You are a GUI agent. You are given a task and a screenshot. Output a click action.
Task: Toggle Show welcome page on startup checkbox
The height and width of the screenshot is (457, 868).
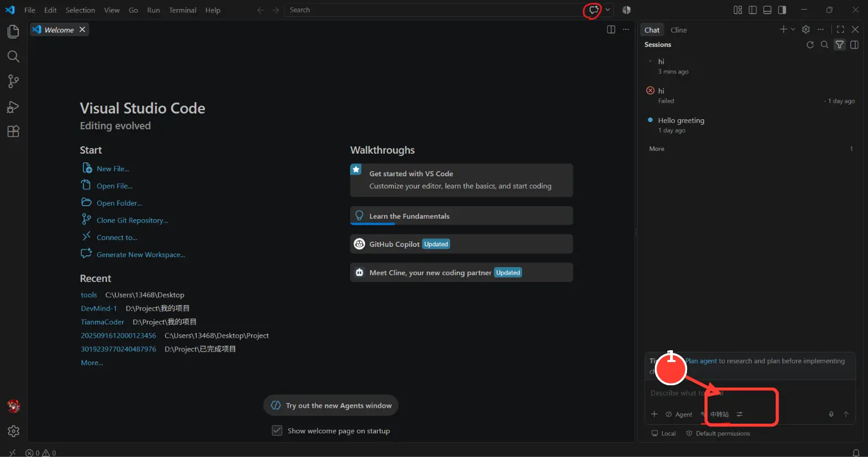pos(277,430)
